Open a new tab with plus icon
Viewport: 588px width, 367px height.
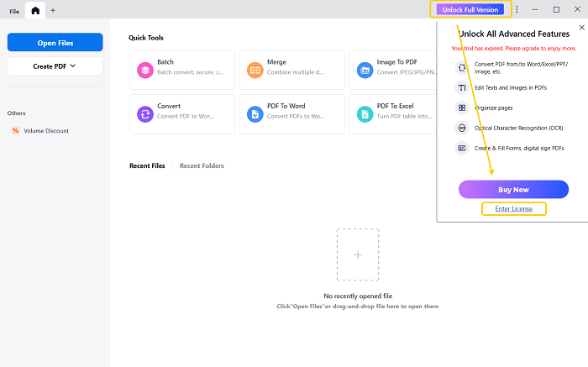click(54, 10)
